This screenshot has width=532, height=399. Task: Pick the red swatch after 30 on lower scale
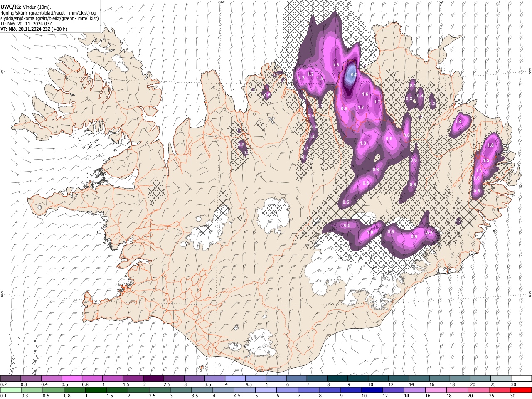click(x=520, y=390)
